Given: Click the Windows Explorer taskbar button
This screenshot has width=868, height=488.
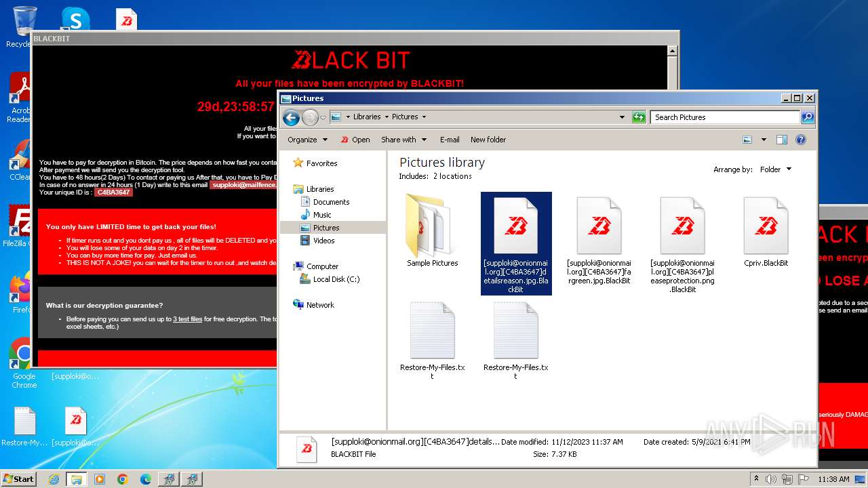Looking at the screenshot, I should (x=76, y=479).
